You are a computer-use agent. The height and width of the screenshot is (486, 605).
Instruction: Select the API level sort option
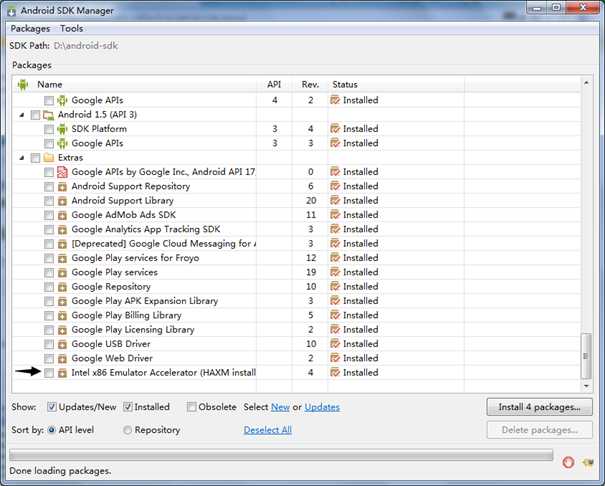52,430
